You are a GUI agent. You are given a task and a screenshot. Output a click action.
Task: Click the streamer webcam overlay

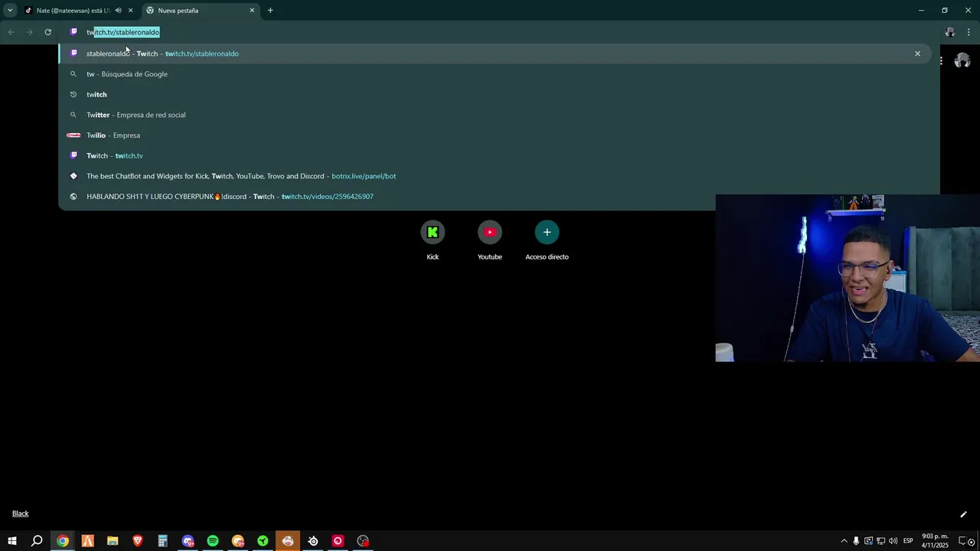tap(848, 278)
